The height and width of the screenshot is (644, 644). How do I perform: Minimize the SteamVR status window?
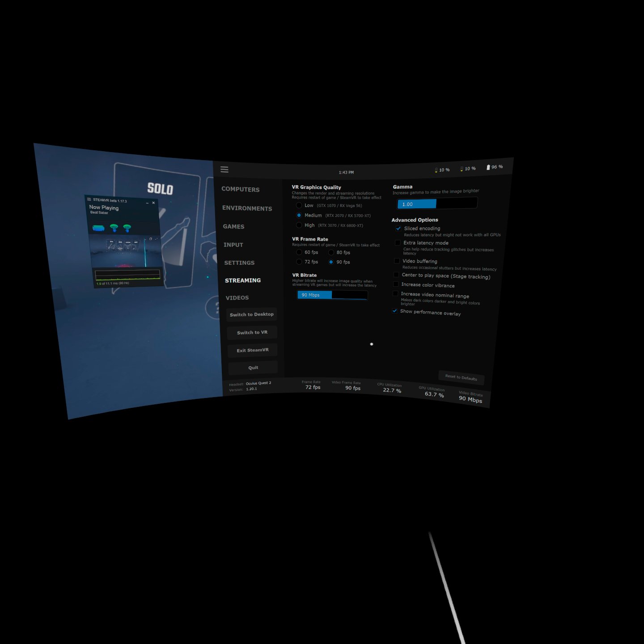(x=147, y=203)
